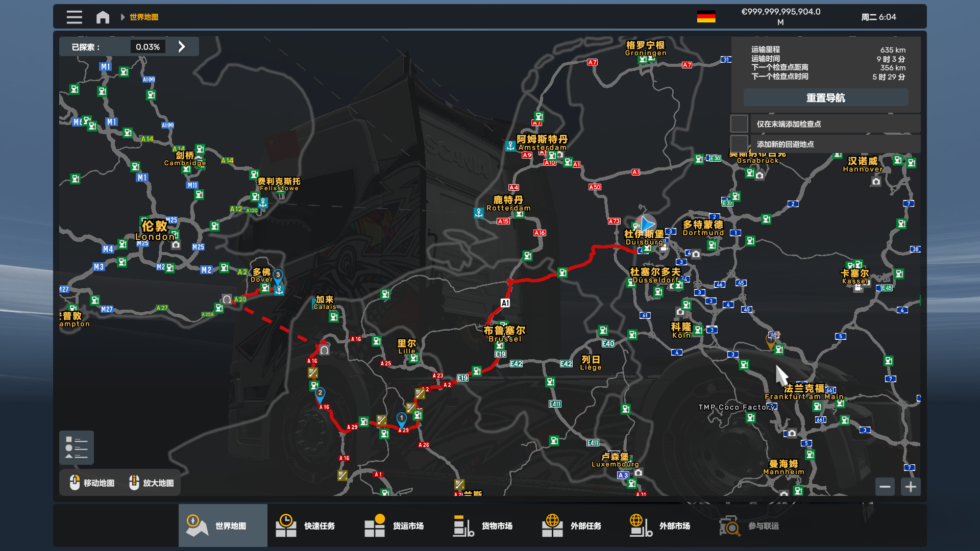Click the toll gate icon on A16 south of Calais
The height and width of the screenshot is (551, 980).
313,373
